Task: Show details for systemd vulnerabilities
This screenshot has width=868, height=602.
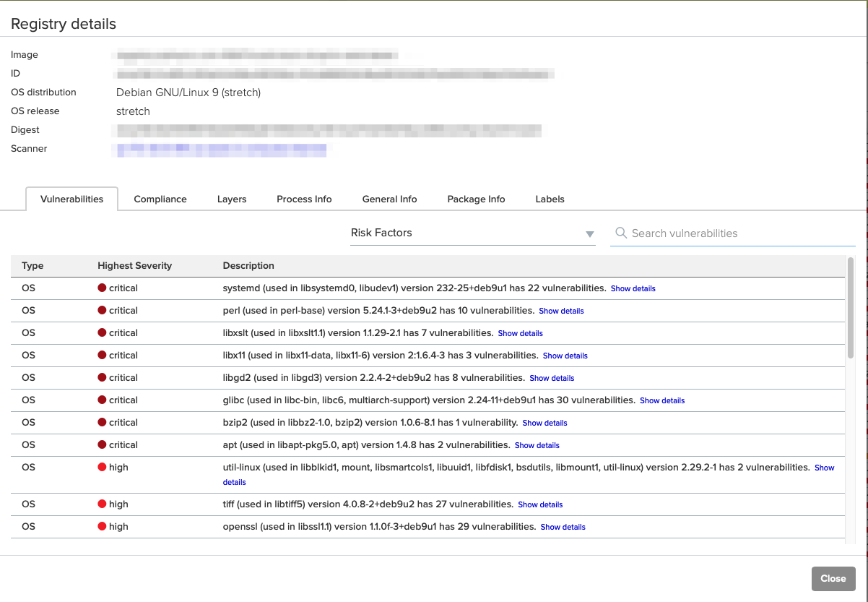Action: (633, 288)
